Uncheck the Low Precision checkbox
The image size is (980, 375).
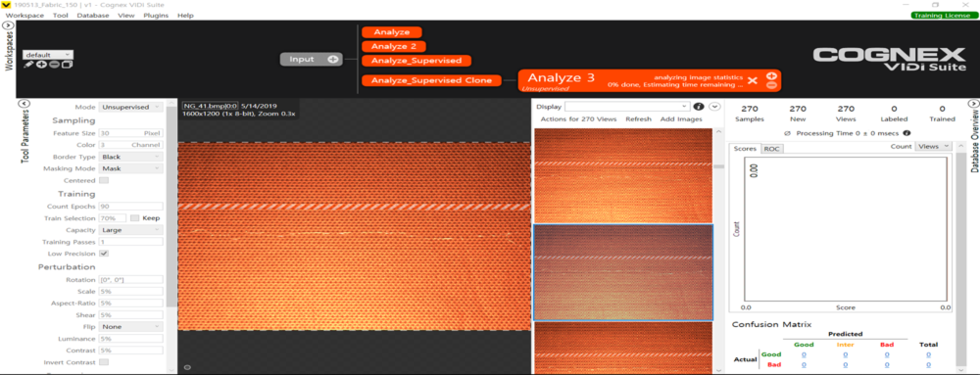[x=104, y=254]
